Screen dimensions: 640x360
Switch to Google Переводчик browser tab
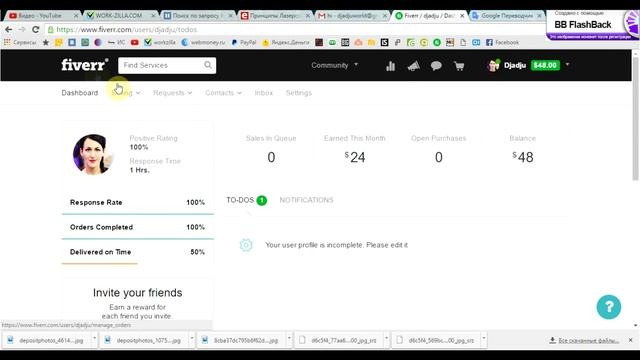[506, 16]
